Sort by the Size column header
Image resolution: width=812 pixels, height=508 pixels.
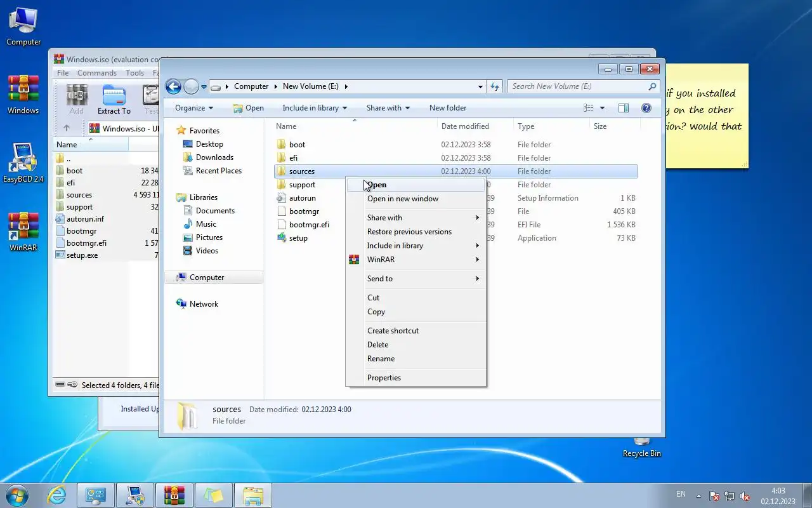[x=614, y=126]
